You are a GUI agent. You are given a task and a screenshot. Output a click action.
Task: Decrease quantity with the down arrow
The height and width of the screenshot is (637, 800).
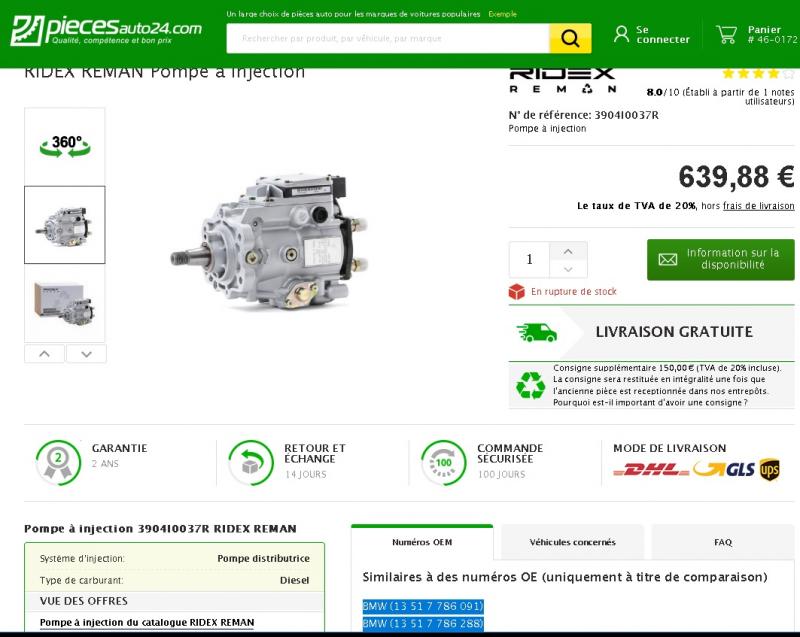(568, 269)
